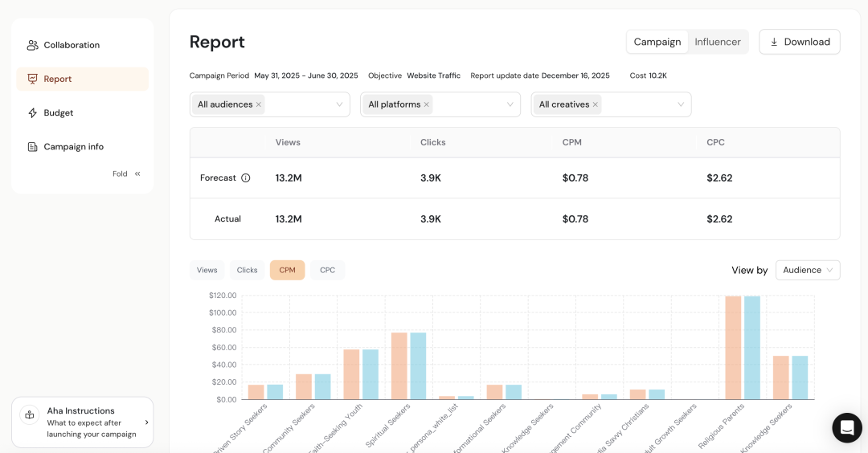
Task: Switch report view to Influencer
Action: click(x=718, y=42)
